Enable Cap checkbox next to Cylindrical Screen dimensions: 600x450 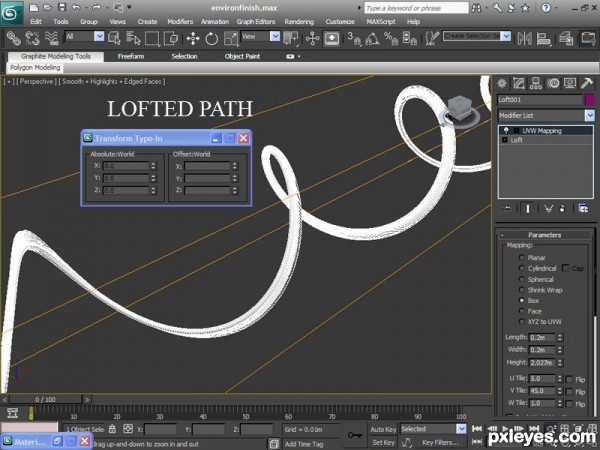[x=566, y=268]
